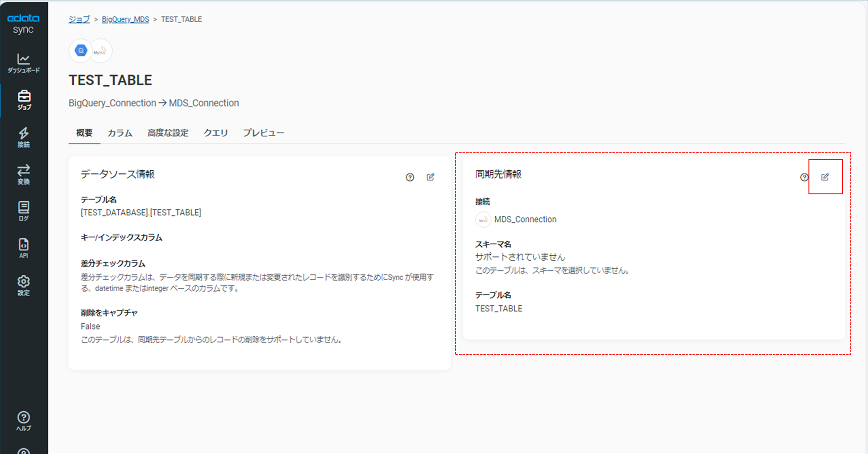Screen dimensions: 868x454
Task: Open the ダッシュボード dashboard sidebar icon
Action: (24, 63)
